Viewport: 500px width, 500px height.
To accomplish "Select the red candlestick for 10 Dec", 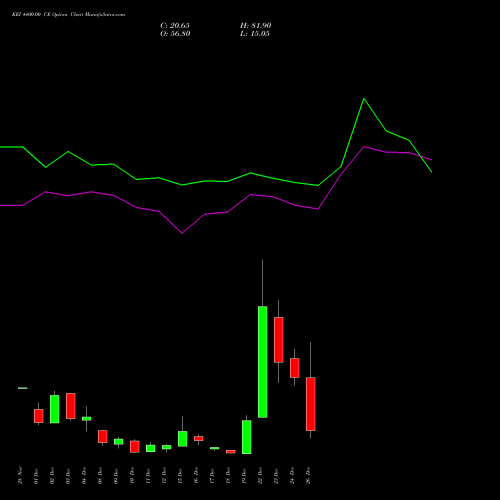I will click(134, 447).
